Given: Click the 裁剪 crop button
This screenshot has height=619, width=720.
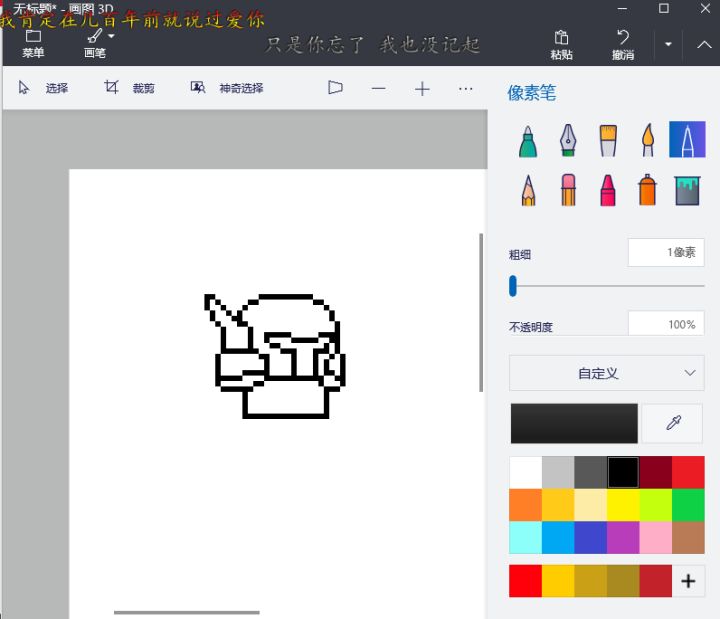Looking at the screenshot, I should click(129, 88).
